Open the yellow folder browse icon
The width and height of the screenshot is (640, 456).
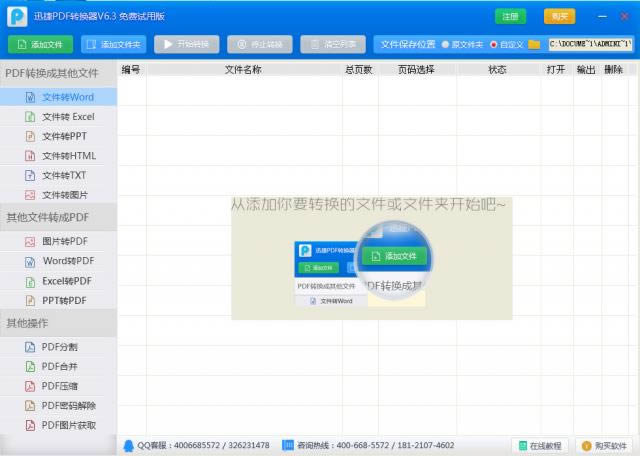coord(534,44)
